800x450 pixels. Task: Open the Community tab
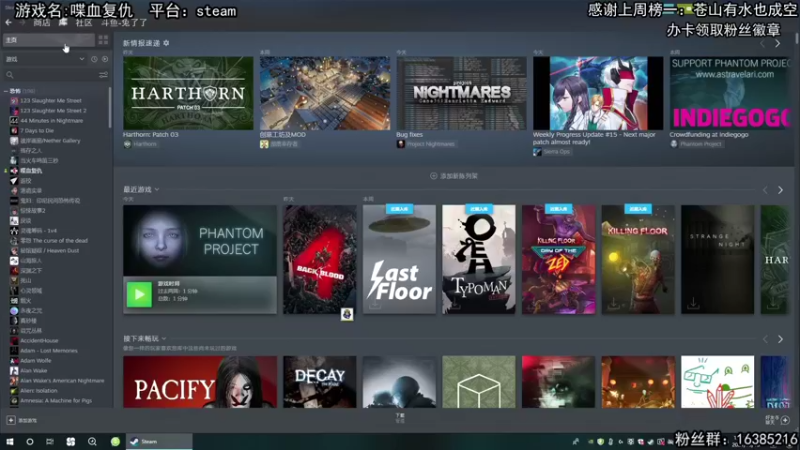click(x=84, y=23)
